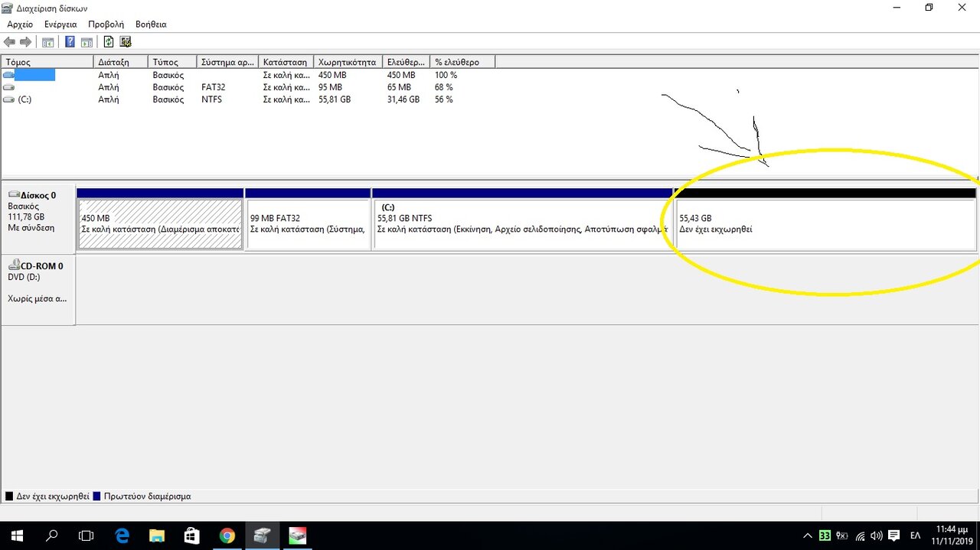The width and height of the screenshot is (980, 550).
Task: Open Help via blue question mark icon
Action: [x=70, y=42]
